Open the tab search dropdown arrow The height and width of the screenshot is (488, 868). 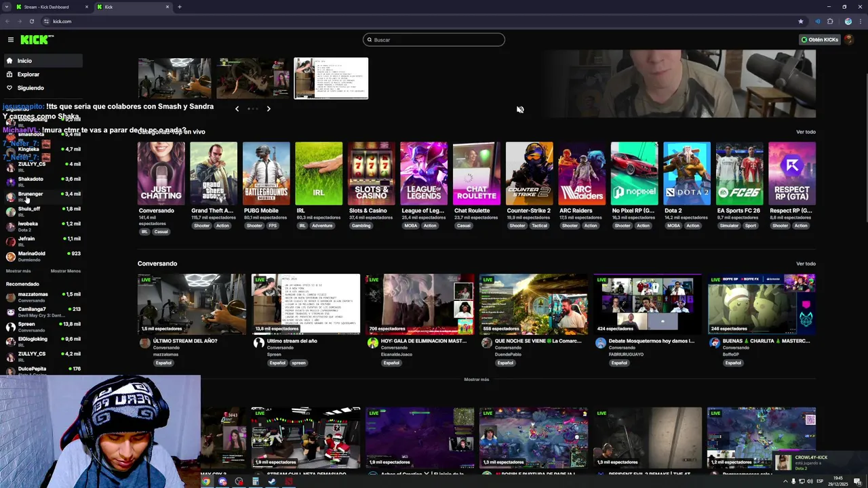pyautogui.click(x=6, y=7)
